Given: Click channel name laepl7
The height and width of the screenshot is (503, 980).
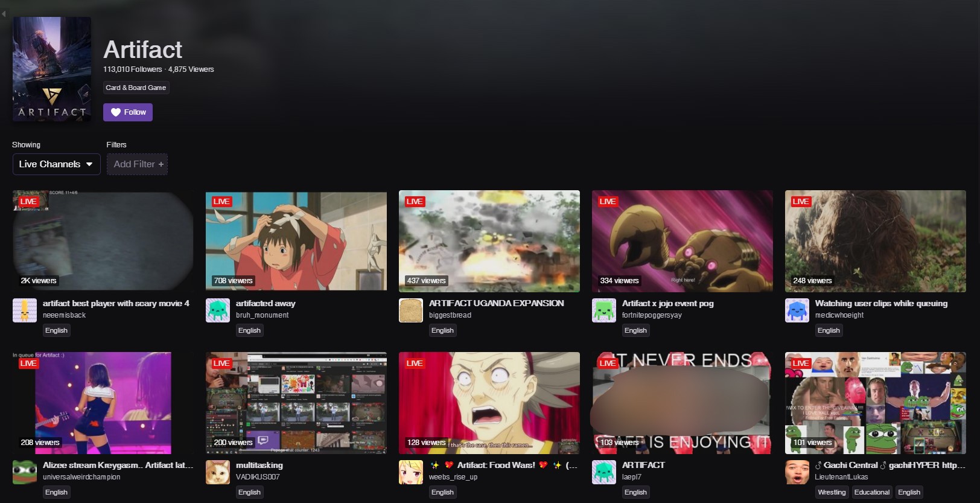Looking at the screenshot, I should 632,477.
